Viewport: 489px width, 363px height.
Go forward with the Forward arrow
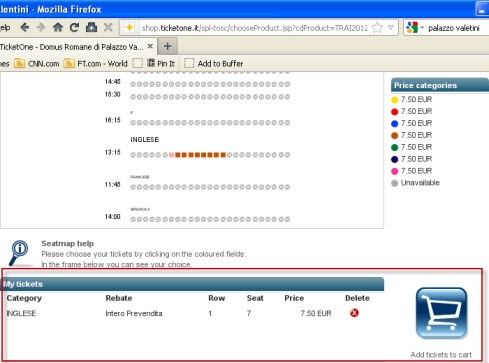[x=41, y=27]
